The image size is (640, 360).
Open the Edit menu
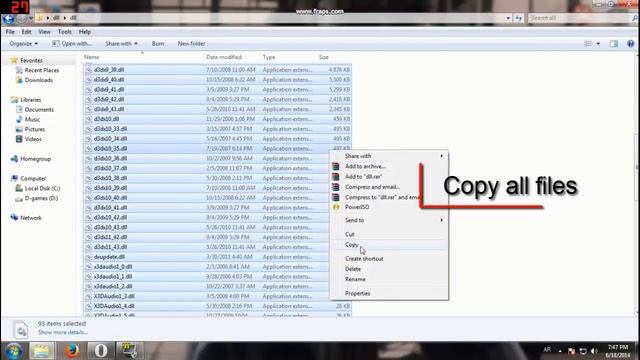27,32
